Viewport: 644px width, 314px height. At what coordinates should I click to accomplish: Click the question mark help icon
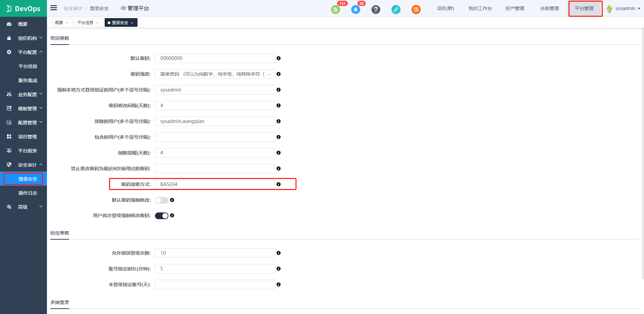pos(376,10)
